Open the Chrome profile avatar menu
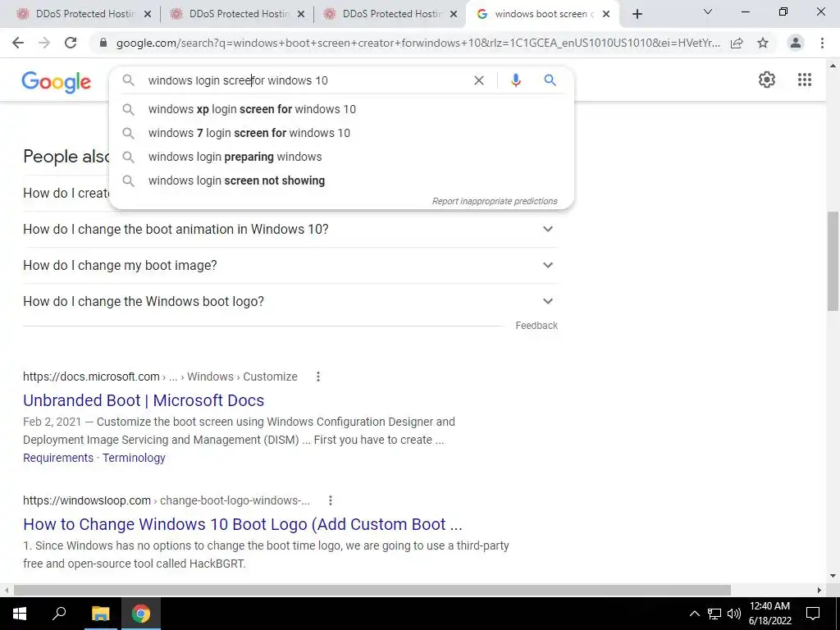 [796, 43]
